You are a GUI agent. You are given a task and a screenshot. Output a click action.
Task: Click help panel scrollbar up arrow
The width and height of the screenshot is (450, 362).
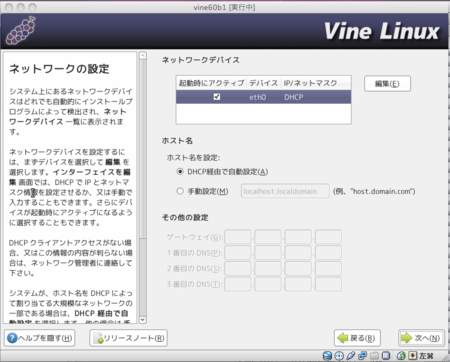(x=143, y=55)
